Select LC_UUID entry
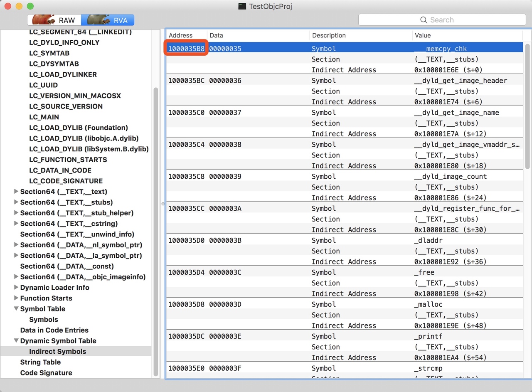This screenshot has width=532, height=392. click(x=44, y=85)
